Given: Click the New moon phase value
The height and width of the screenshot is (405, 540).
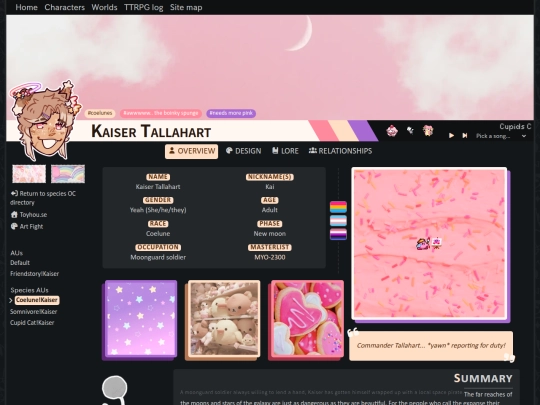Looking at the screenshot, I should pyautogui.click(x=270, y=234).
